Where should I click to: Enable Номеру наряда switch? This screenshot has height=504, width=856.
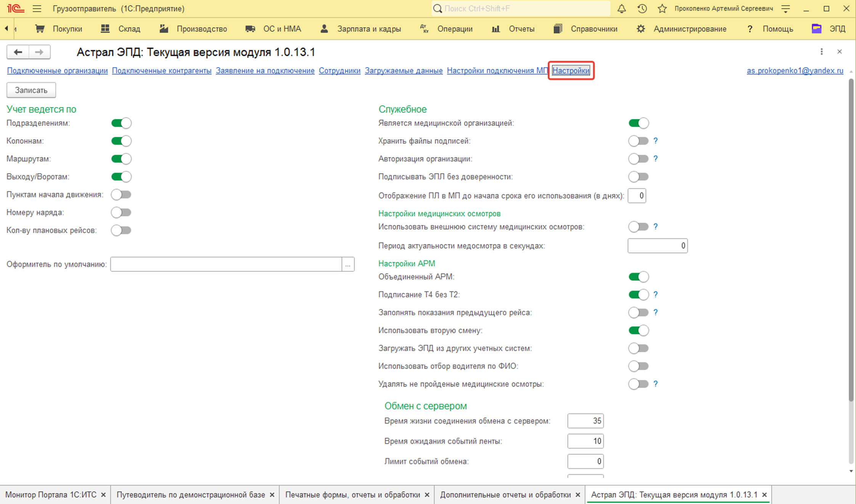(121, 212)
